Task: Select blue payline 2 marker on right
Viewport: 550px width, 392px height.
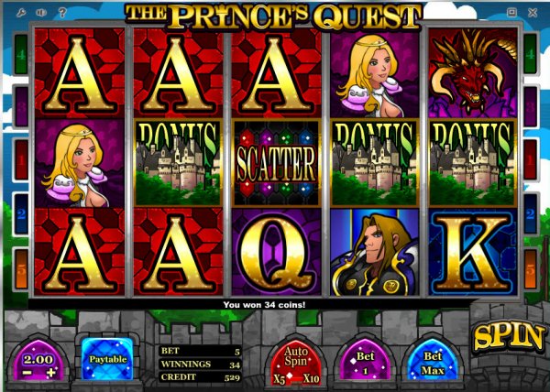Action: point(530,213)
